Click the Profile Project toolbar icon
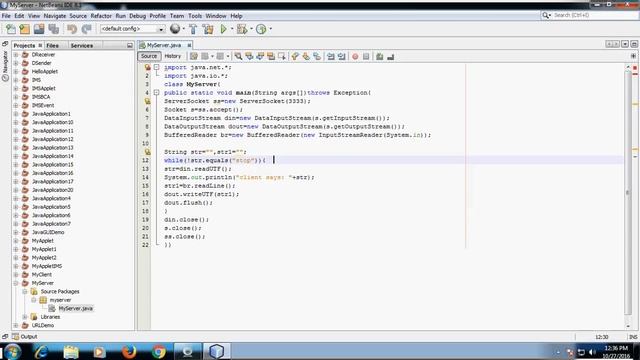Viewport: 640px width, 360px height. point(261,29)
